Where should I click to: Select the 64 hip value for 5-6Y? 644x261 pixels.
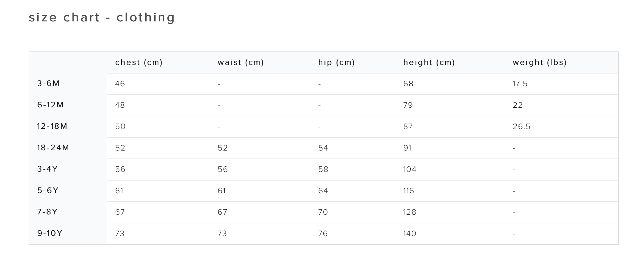(323, 191)
